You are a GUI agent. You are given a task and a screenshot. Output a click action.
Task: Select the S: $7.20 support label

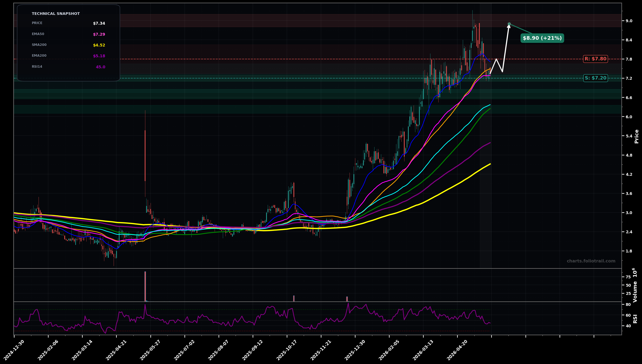click(595, 78)
